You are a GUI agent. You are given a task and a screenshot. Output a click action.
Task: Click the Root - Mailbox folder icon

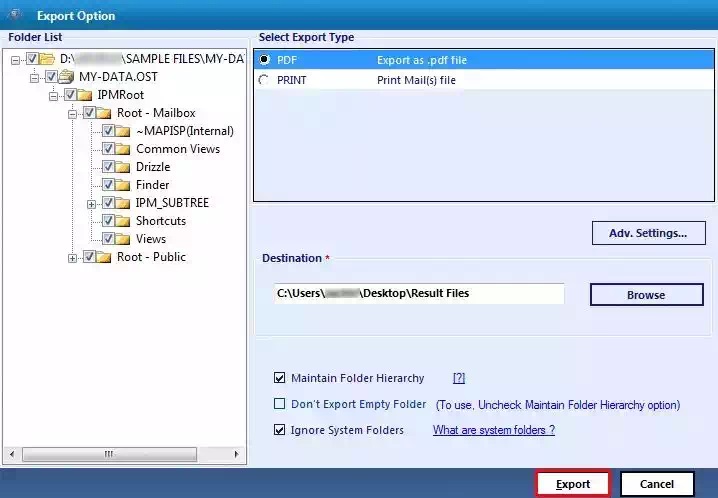[x=104, y=113]
